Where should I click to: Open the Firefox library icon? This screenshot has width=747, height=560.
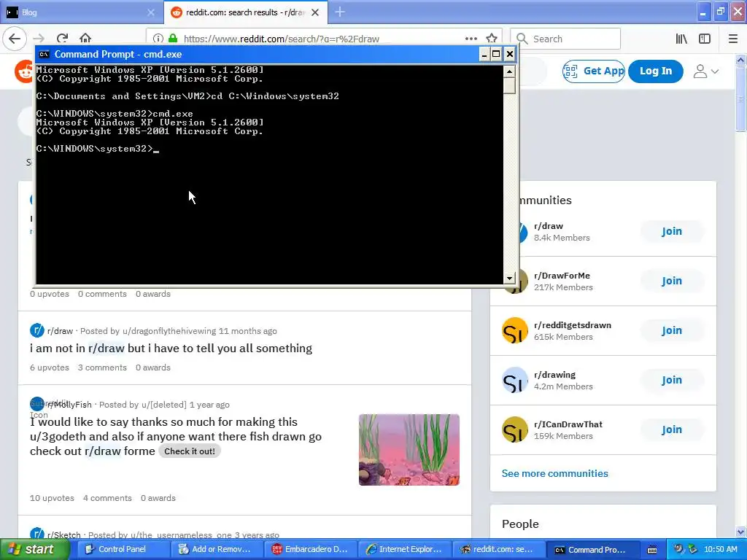click(x=681, y=39)
